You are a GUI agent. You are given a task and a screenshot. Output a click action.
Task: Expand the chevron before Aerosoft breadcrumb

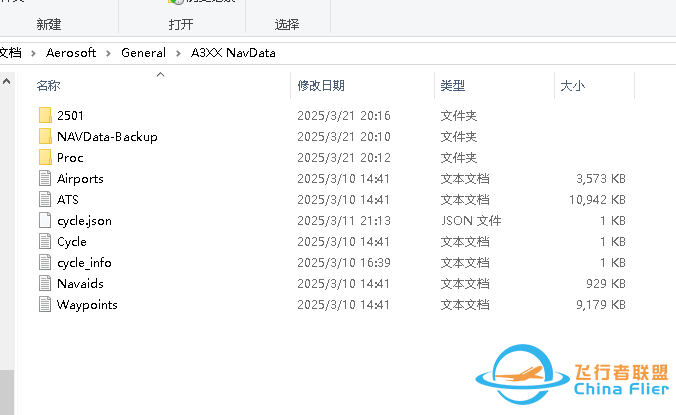tap(33, 53)
